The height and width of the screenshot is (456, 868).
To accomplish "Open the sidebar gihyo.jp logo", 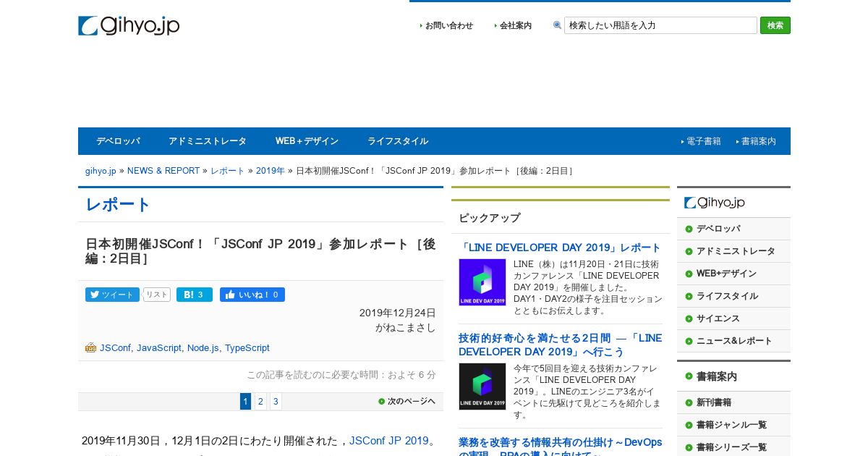I will [715, 203].
